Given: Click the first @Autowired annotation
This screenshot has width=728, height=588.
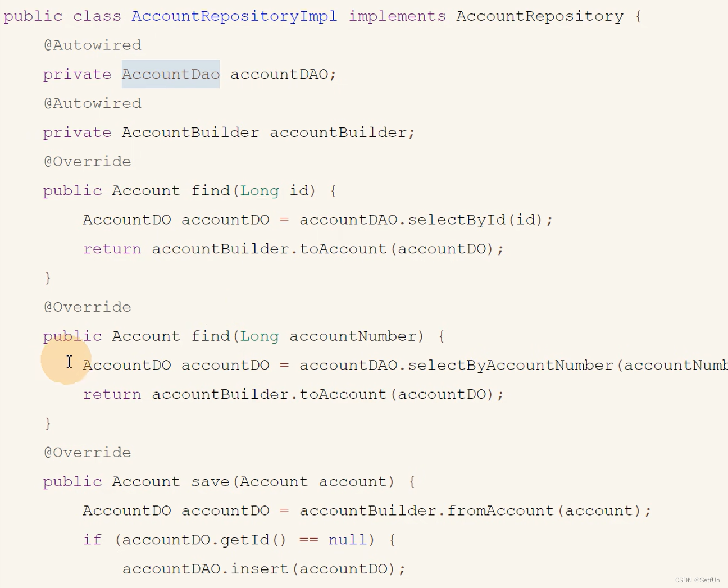Looking at the screenshot, I should pos(93,45).
